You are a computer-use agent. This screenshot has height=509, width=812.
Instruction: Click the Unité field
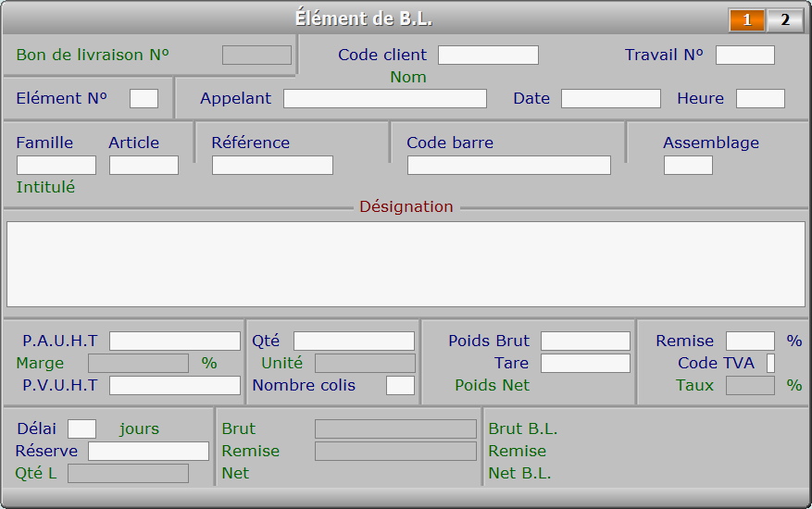[x=365, y=363]
